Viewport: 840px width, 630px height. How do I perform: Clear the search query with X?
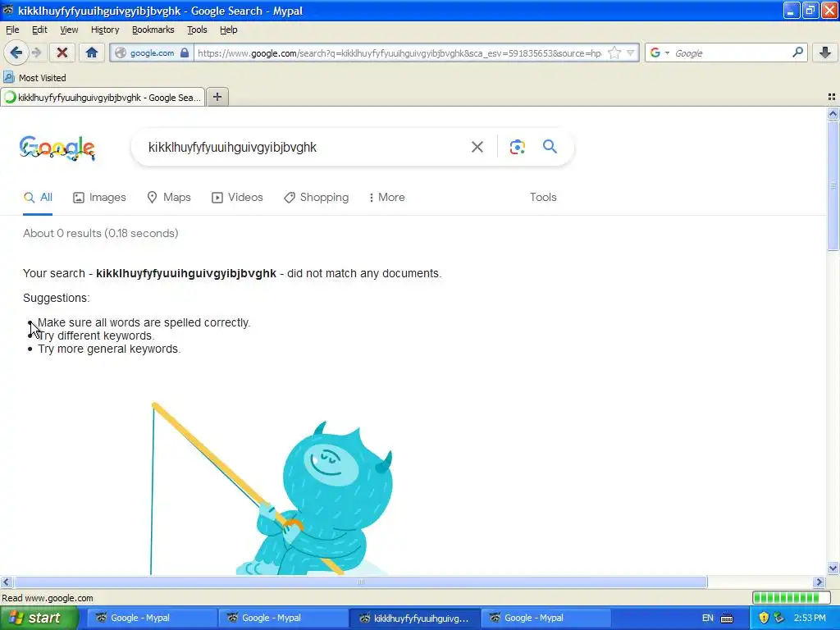[x=477, y=147]
